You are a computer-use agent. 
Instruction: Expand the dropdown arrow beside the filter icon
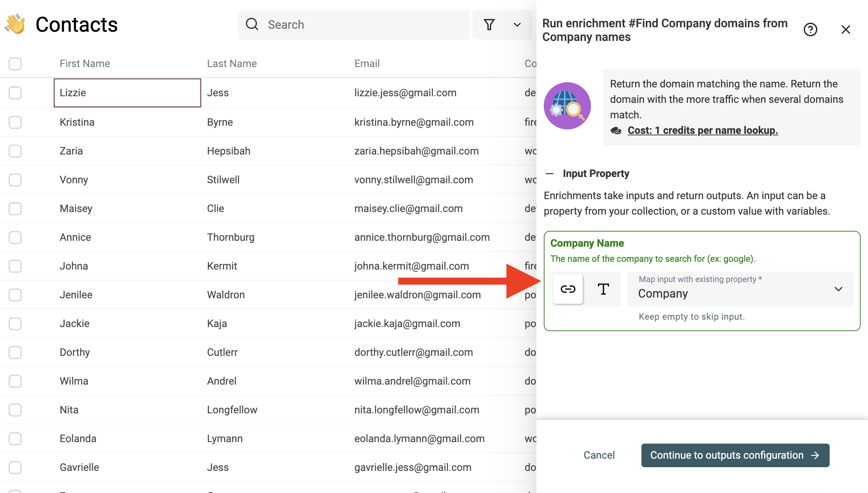[x=517, y=24]
